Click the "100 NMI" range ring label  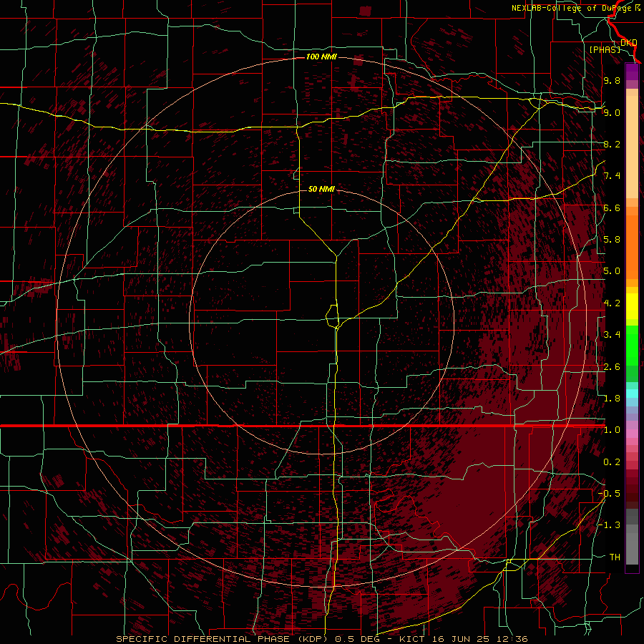321,57
